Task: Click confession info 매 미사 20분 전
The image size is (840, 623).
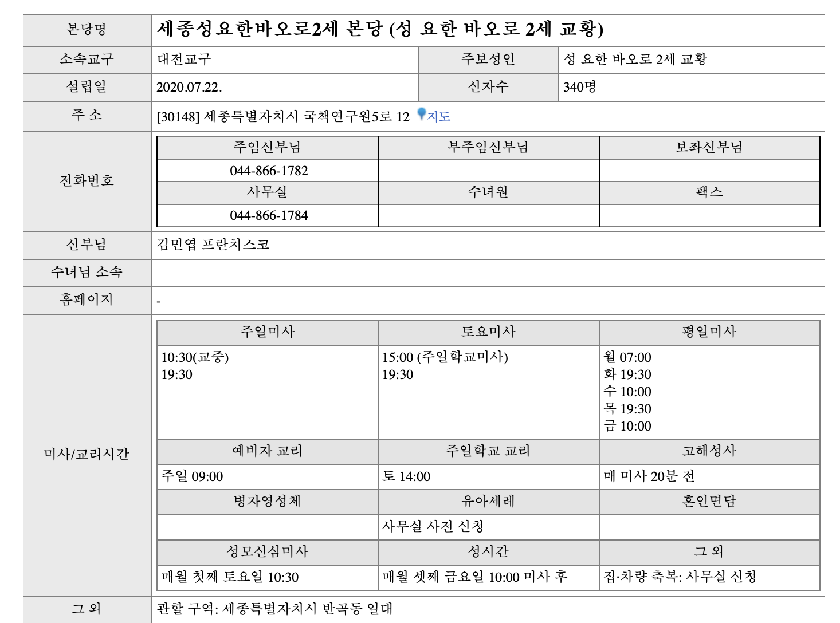Action: point(649,476)
